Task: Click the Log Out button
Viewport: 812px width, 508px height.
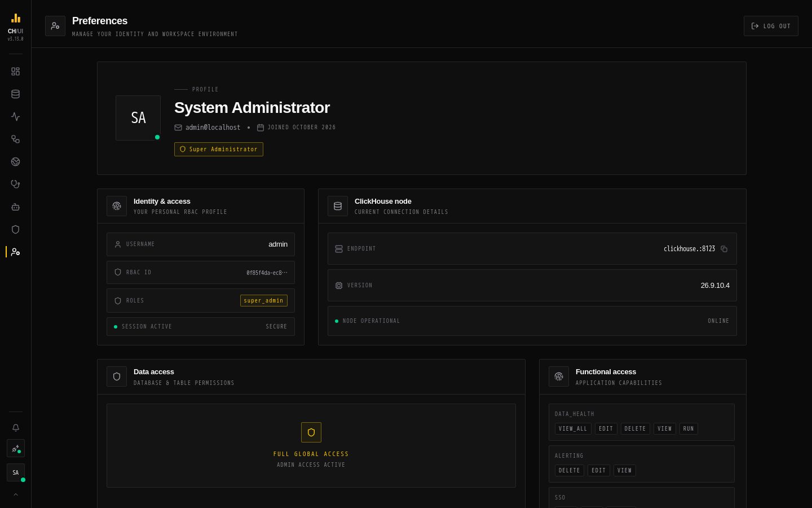Action: click(771, 26)
